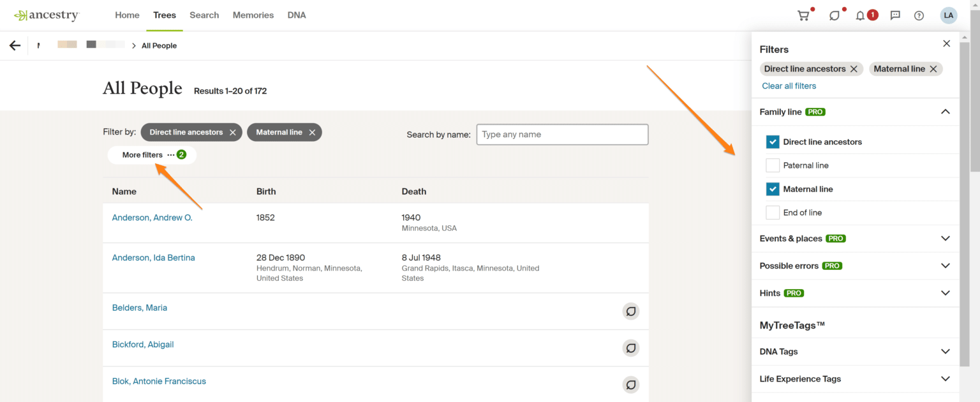Open the More filters button
The image size is (980, 402).
click(152, 155)
